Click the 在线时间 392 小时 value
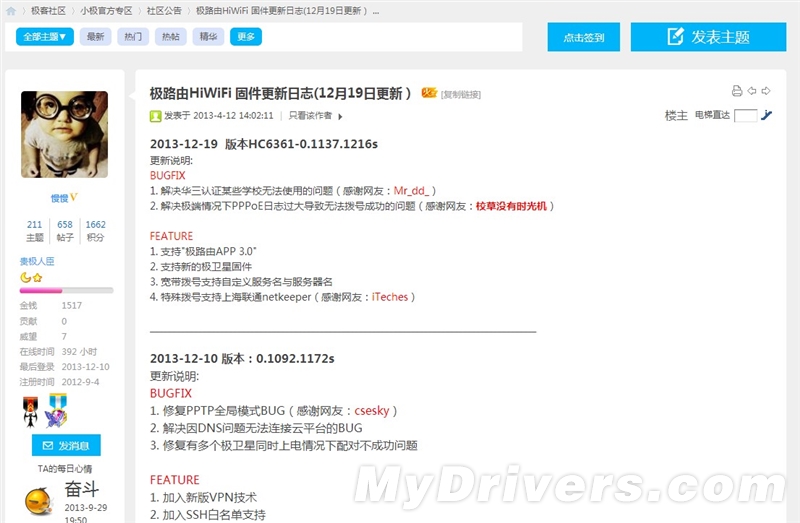The height and width of the screenshot is (523, 800). point(79,352)
